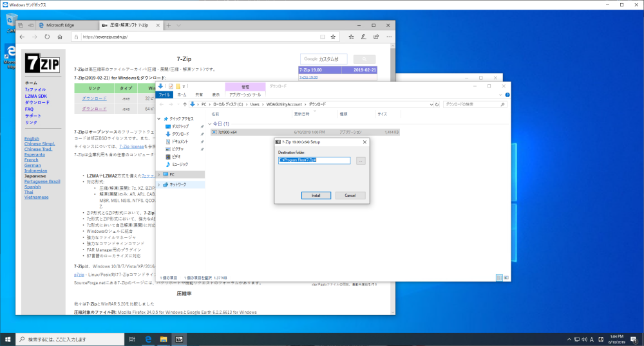Sort by the 更新日時 column header
644x346 pixels.
(x=301, y=114)
